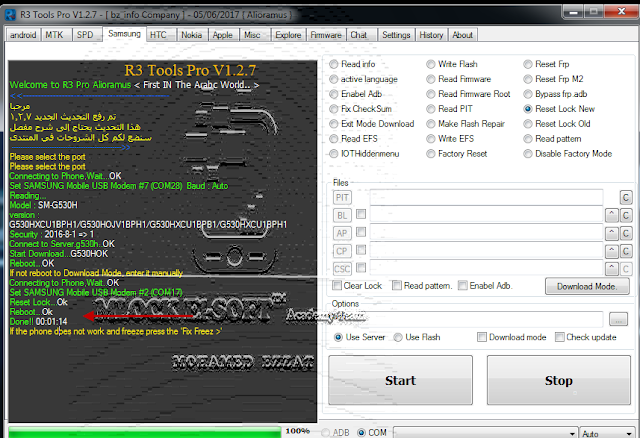Clear the PIT row with its C button
The image size is (640, 438).
pos(626,198)
